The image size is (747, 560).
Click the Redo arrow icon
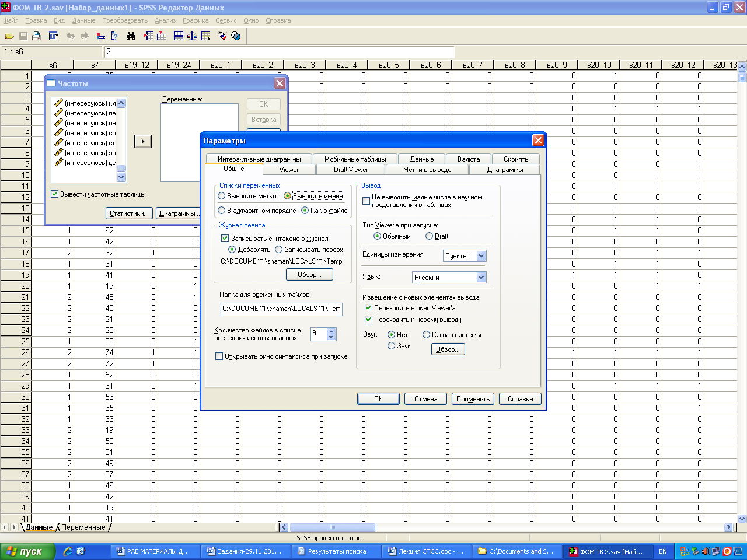point(85,36)
